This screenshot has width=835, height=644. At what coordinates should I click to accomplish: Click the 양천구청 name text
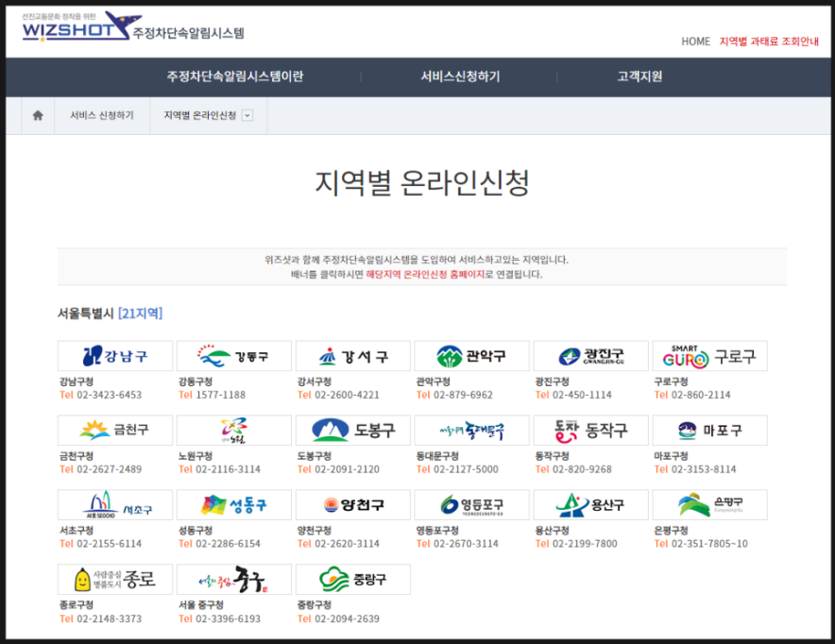315,531
